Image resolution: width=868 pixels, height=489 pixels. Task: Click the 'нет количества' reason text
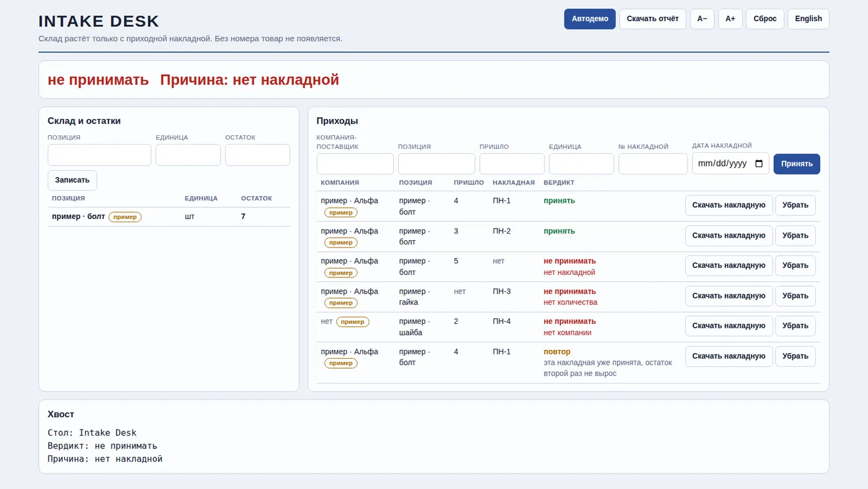[570, 302]
